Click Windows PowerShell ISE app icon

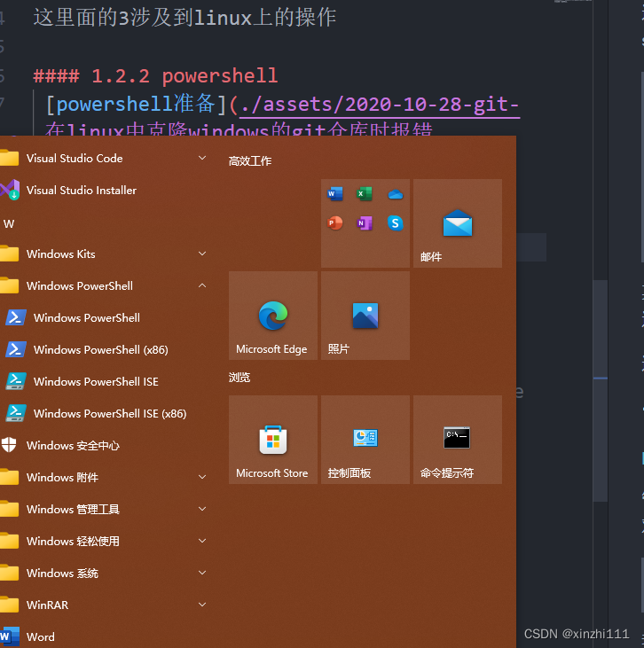click(x=16, y=381)
